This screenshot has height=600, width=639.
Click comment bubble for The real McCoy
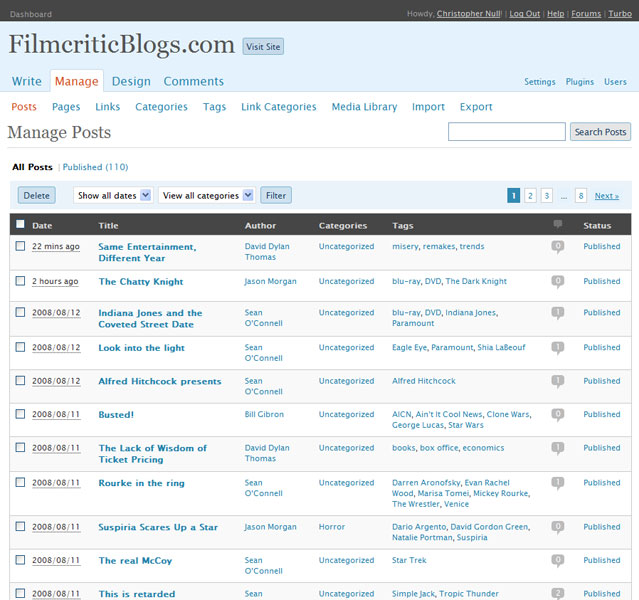pos(558,561)
